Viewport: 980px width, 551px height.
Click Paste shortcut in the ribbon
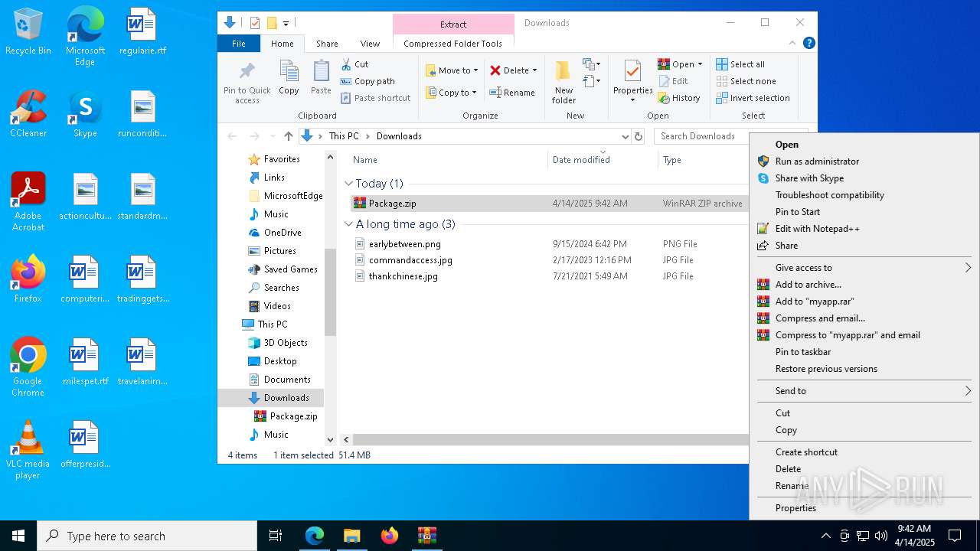(x=375, y=98)
